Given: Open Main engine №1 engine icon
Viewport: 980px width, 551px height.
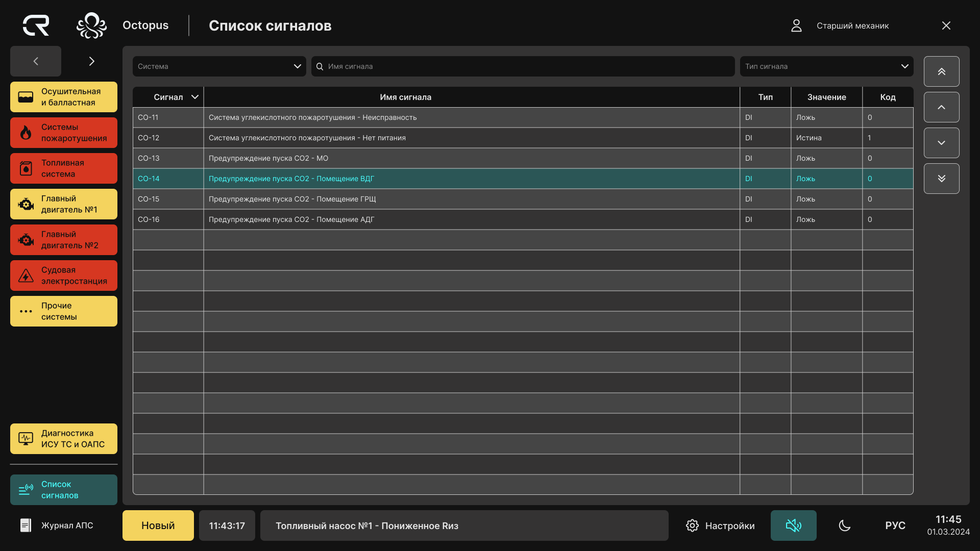Looking at the screenshot, I should point(26,204).
